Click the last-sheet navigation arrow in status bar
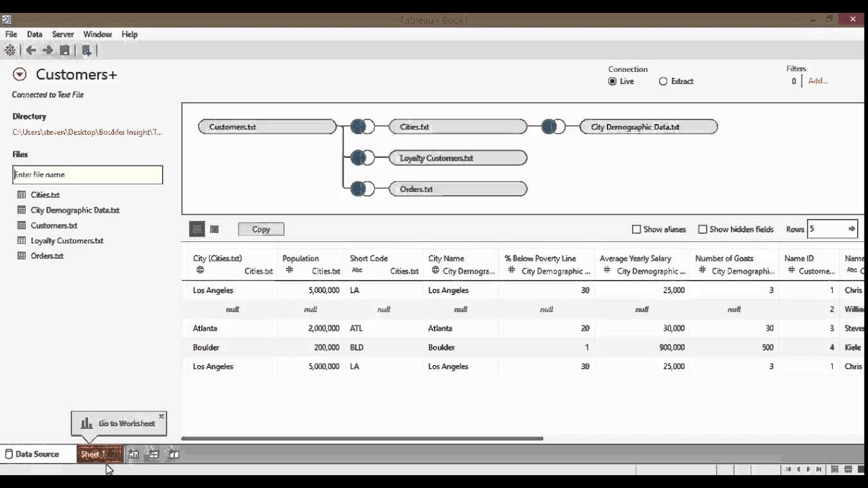The image size is (868, 488). [x=819, y=469]
